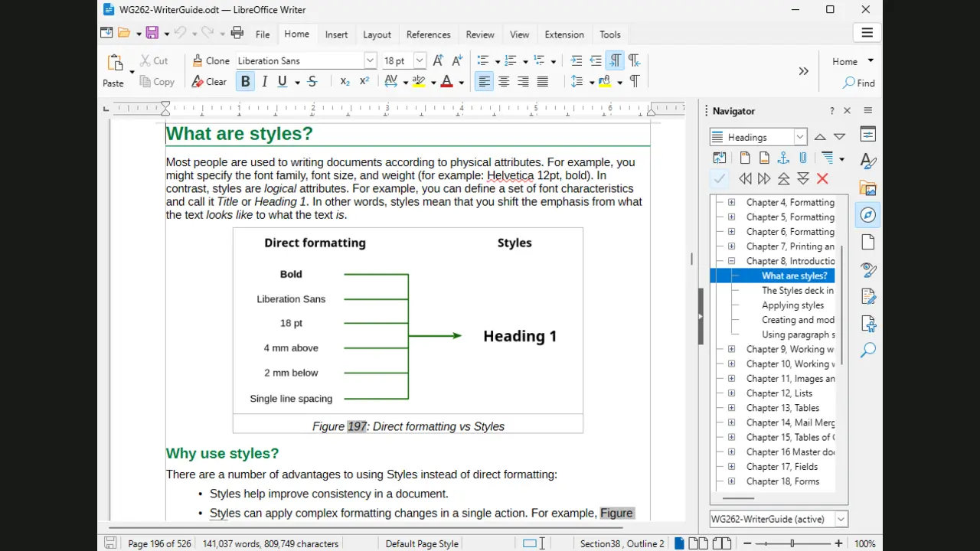This screenshot has width=980, height=551.
Task: Click the Increase indent icon
Action: pos(577,60)
